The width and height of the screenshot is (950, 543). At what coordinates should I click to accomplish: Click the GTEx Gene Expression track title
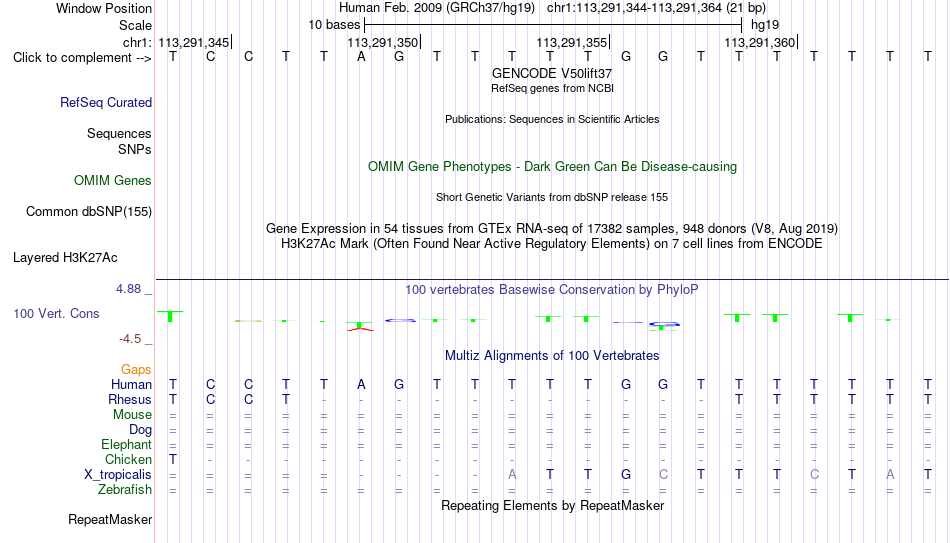coord(552,228)
